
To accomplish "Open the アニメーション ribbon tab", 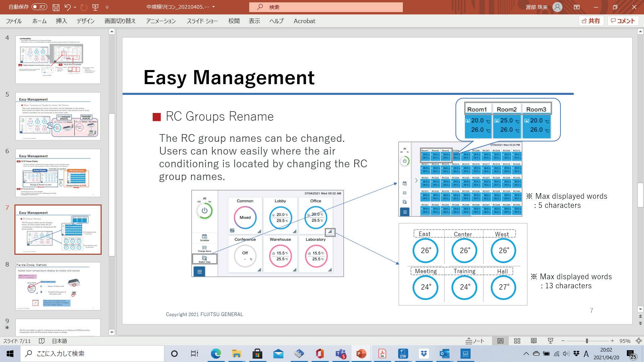I will pos(161,21).
